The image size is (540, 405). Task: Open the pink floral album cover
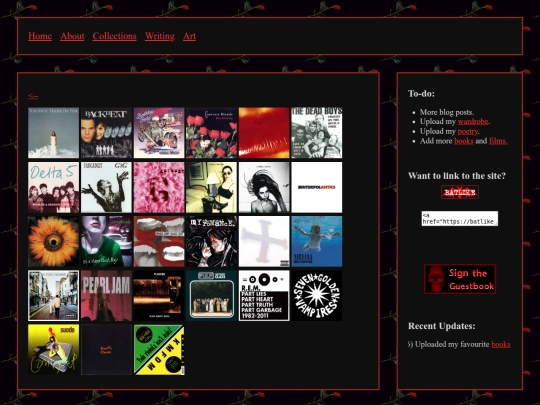[x=159, y=187]
